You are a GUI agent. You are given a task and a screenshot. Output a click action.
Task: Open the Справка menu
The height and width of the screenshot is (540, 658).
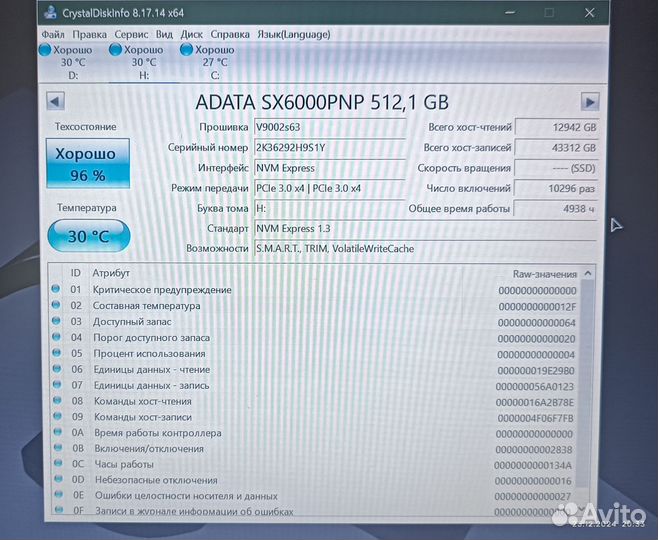coord(230,34)
